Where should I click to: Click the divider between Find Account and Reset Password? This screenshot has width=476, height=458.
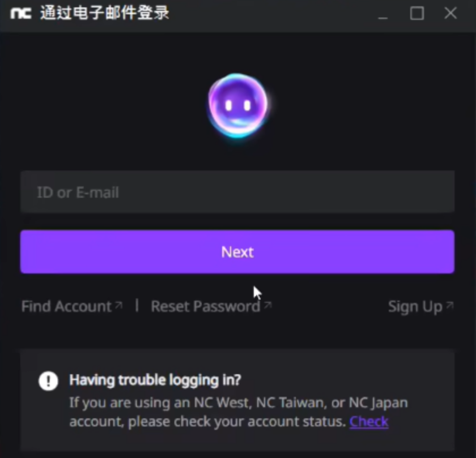point(137,306)
